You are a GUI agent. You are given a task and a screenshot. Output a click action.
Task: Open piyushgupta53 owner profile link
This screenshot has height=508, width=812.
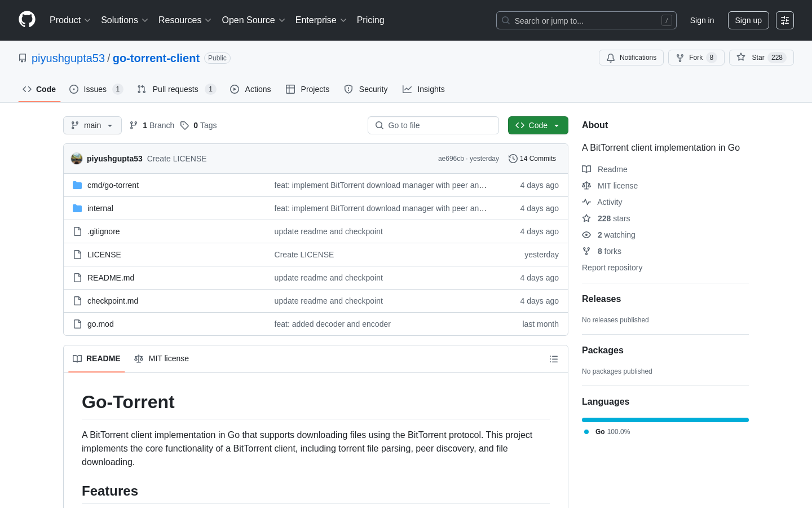pos(68,58)
